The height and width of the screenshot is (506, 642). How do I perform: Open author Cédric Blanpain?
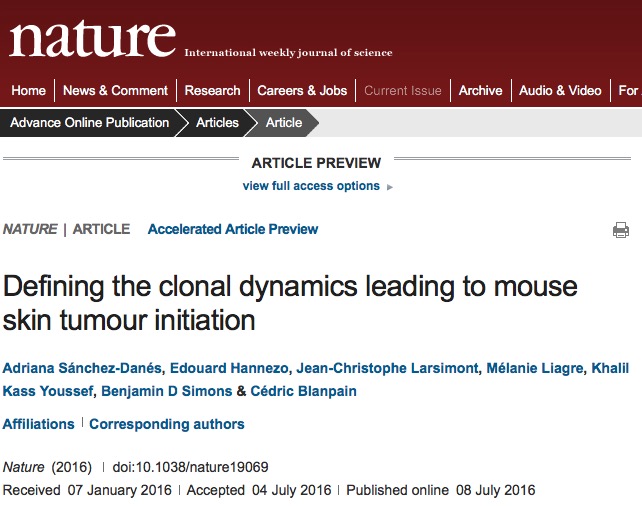pos(303,391)
